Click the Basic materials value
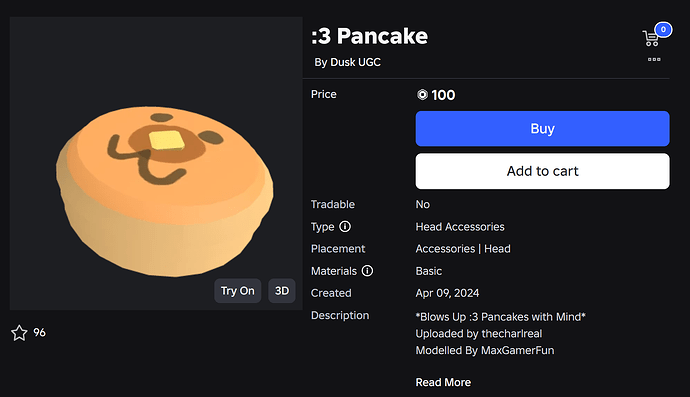 429,271
